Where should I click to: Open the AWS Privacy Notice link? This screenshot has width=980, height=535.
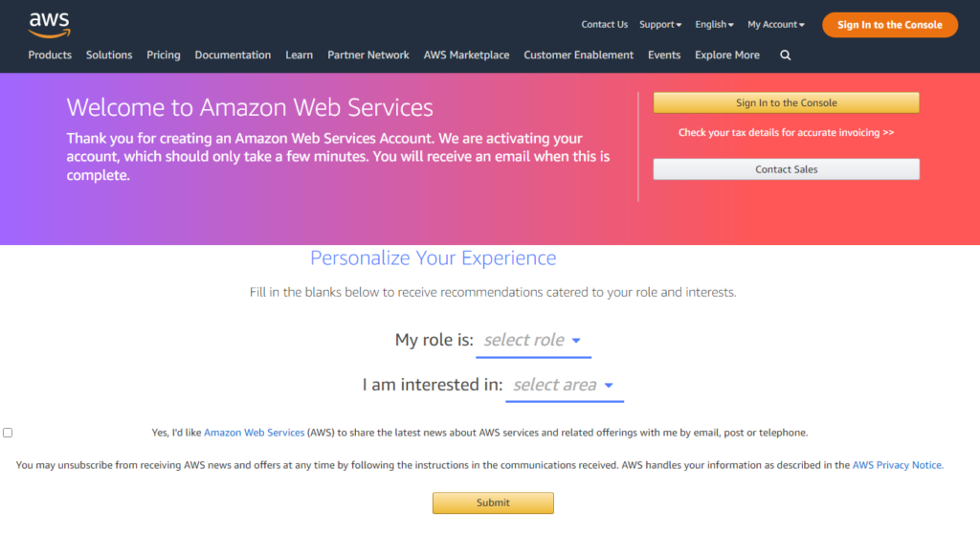pos(898,465)
